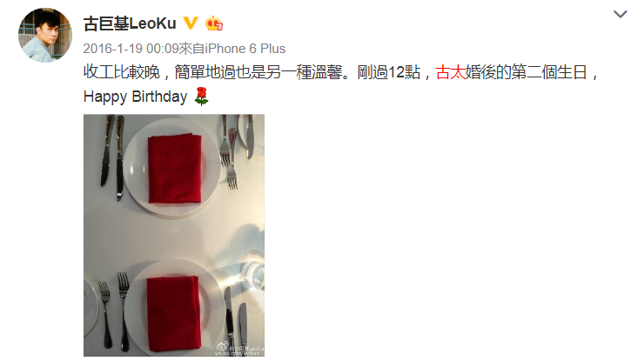The width and height of the screenshot is (644, 361).
Task: Enlarge the table setting photo thumbnail
Action: coord(174,236)
